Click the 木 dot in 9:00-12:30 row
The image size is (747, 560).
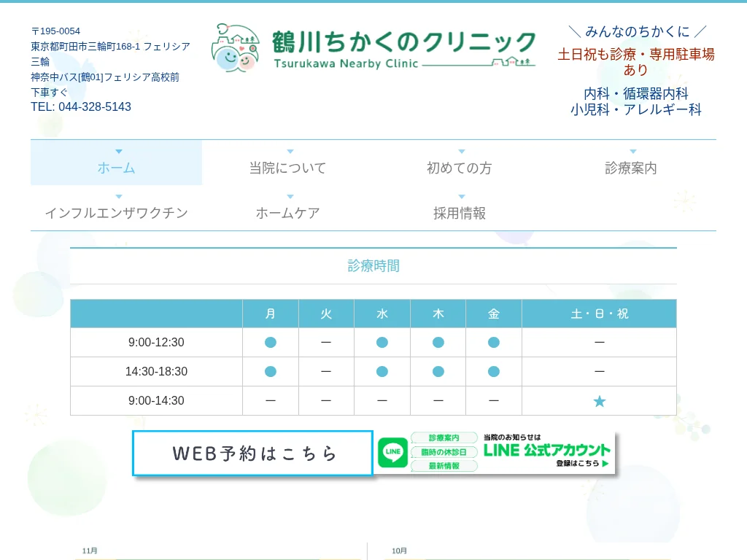click(438, 343)
